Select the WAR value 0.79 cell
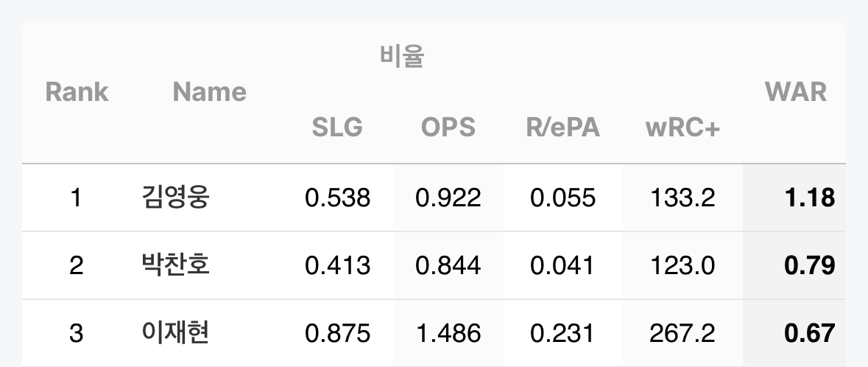 tap(809, 265)
